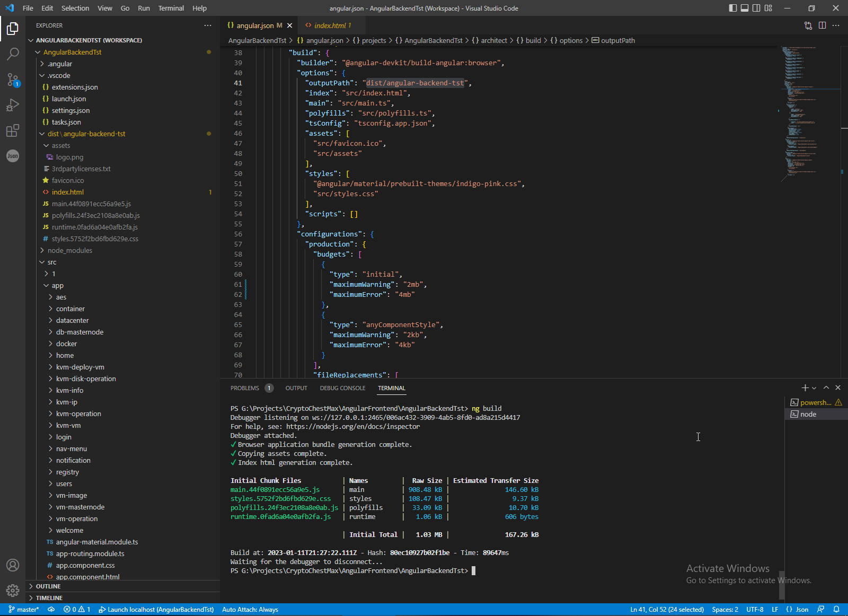Screen dimensions: 848x616
Task: Switch to the index.html editor tab
Action: (x=329, y=25)
